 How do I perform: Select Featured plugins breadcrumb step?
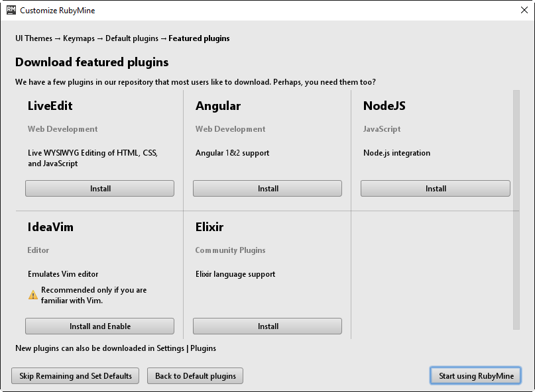click(x=199, y=38)
